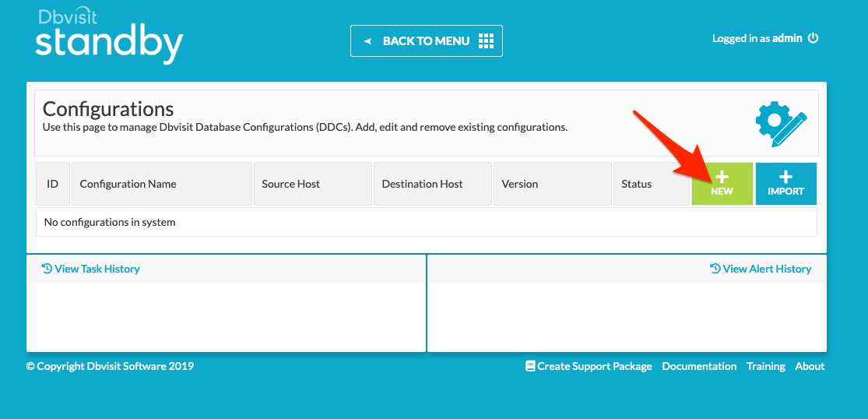Click the history clock icon beside Task History
The image size is (868, 419).
(47, 269)
